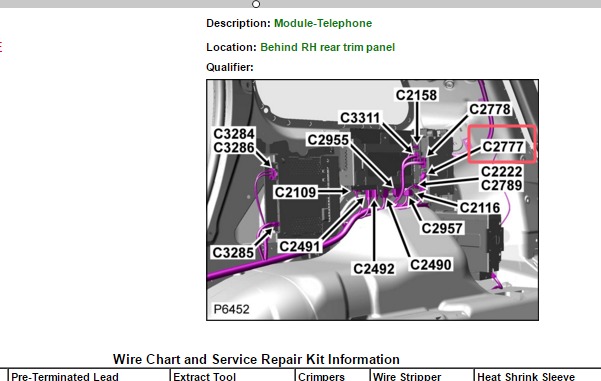The width and height of the screenshot is (601, 381).
Task: Click the Wire Chart and Service Repair Kit heading
Action: [256, 359]
